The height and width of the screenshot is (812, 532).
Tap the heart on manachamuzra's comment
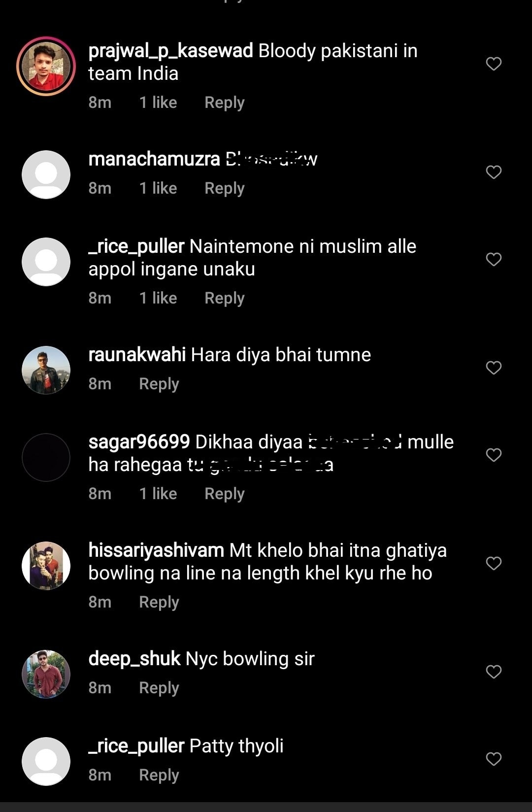(494, 172)
